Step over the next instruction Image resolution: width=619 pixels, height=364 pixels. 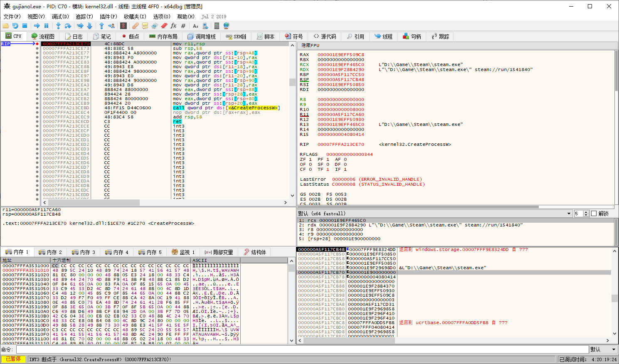tap(68, 26)
